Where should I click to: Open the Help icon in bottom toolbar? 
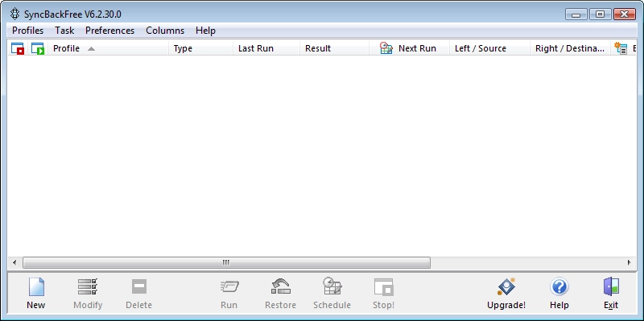[559, 286]
